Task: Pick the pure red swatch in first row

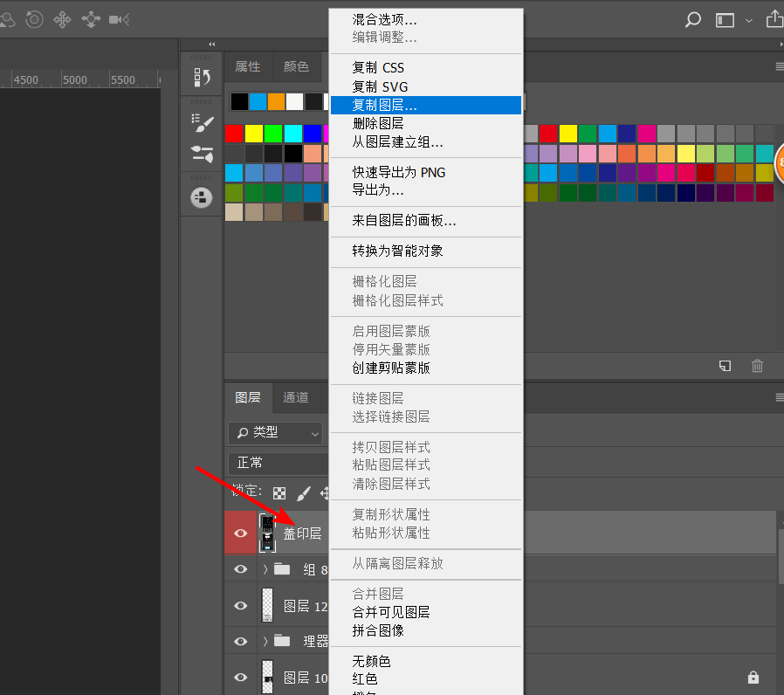Action: [234, 134]
